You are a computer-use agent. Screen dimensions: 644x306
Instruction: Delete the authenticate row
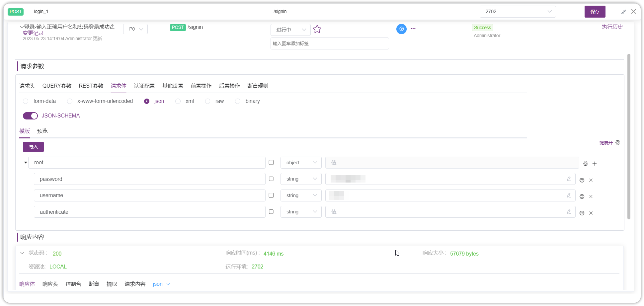591,213
